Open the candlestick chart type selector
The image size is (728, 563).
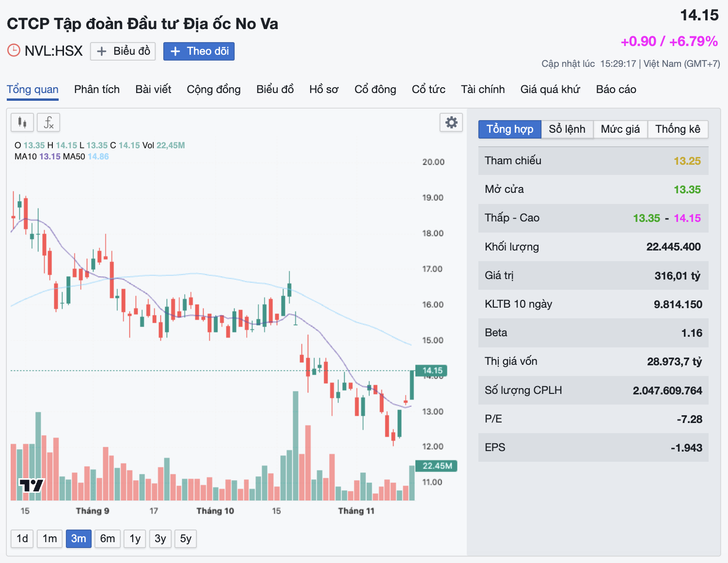point(22,123)
